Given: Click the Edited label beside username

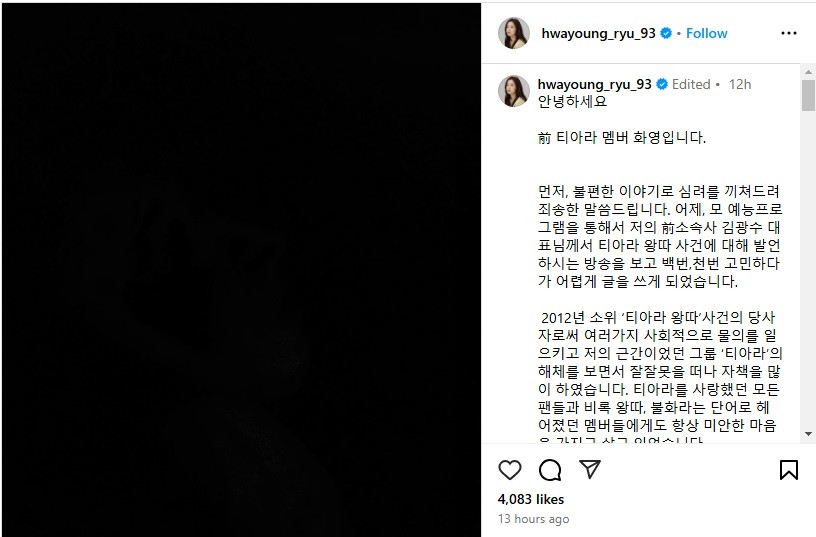Looking at the screenshot, I should [x=691, y=84].
